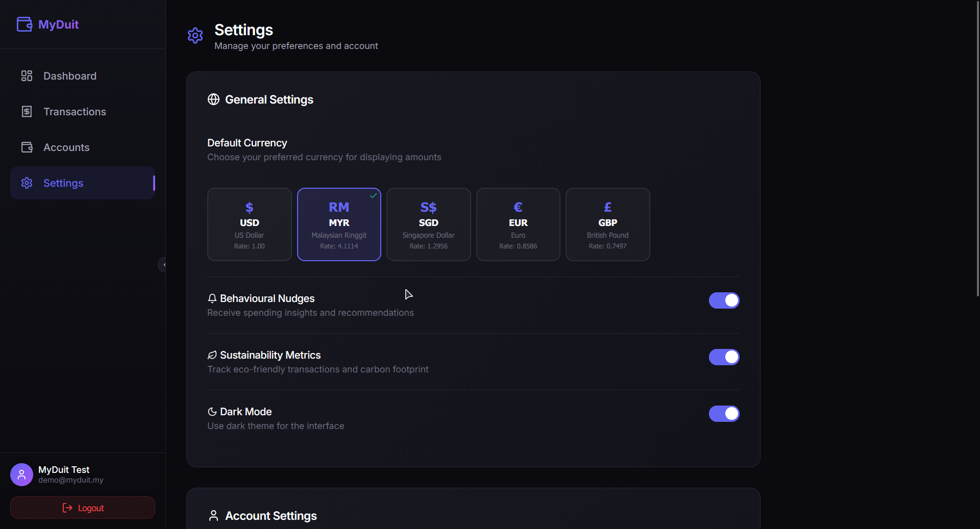The width and height of the screenshot is (980, 529).
Task: Turn off Sustainability Metrics tracking
Action: pyautogui.click(x=724, y=357)
